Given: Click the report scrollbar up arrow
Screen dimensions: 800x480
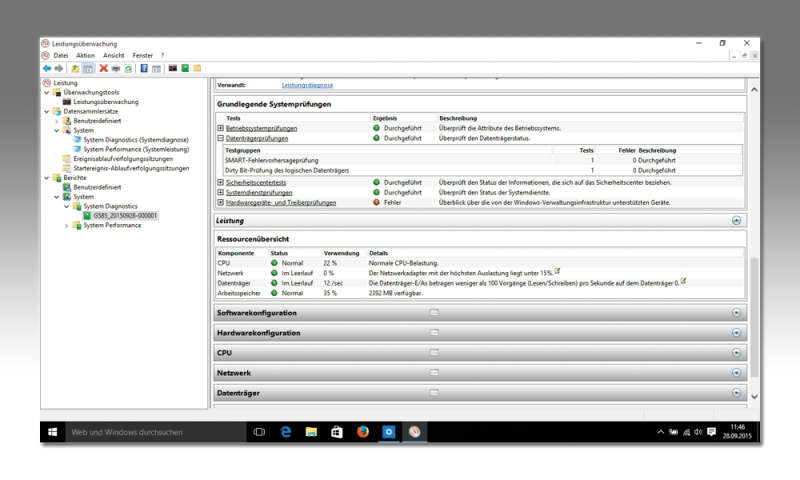Looking at the screenshot, I should (754, 90).
